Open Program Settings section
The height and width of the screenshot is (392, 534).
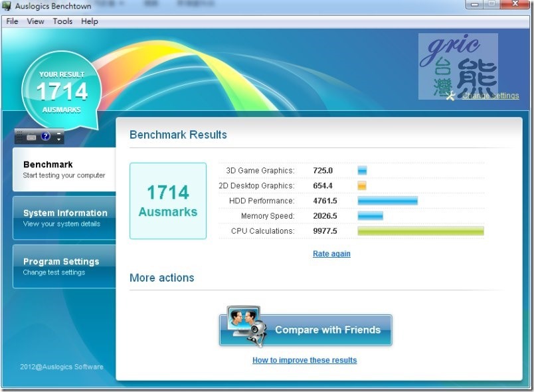tap(64, 266)
